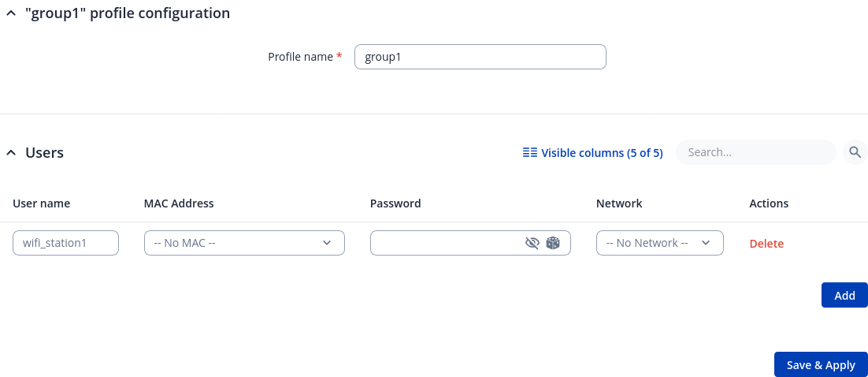Focus the Profile name field
Viewport: 868px width, 377px height.
(x=480, y=57)
